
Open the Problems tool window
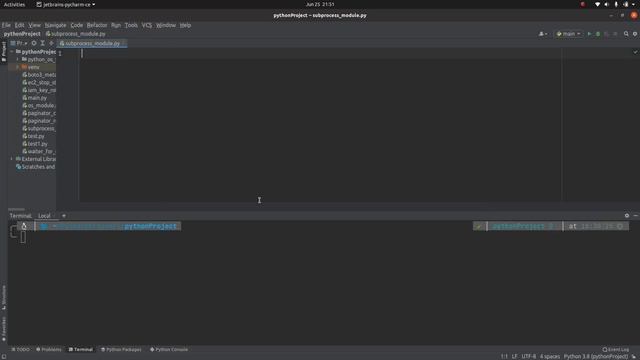(49, 350)
